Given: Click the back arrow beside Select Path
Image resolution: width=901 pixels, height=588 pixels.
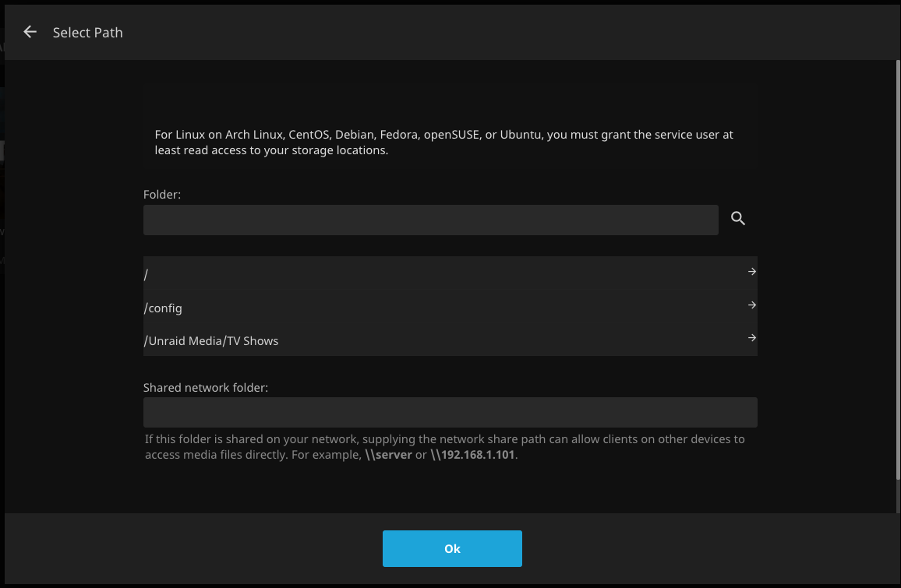Looking at the screenshot, I should [x=30, y=32].
